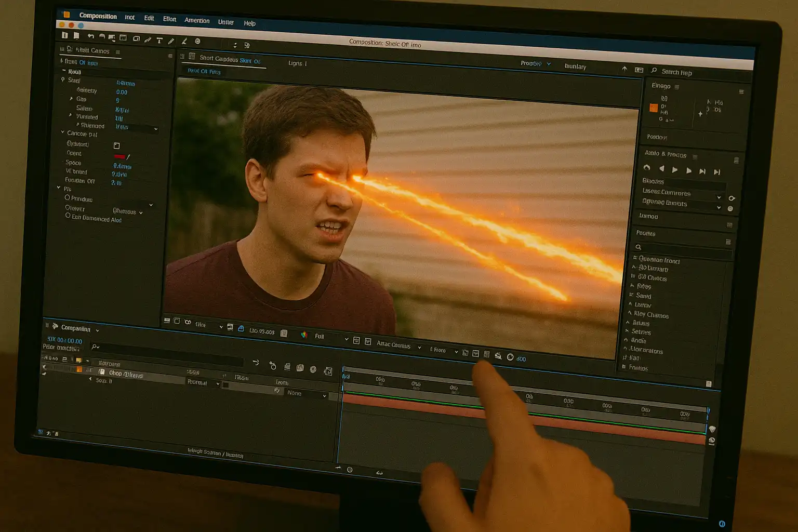Step back with the previous-frame arrow
Viewport: 798px width, 532px height.
coord(661,168)
